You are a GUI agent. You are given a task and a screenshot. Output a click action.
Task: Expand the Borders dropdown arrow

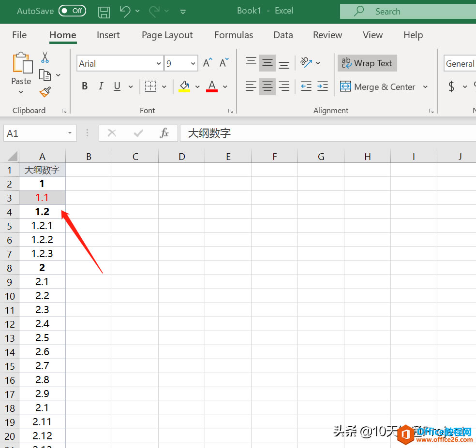coord(164,87)
